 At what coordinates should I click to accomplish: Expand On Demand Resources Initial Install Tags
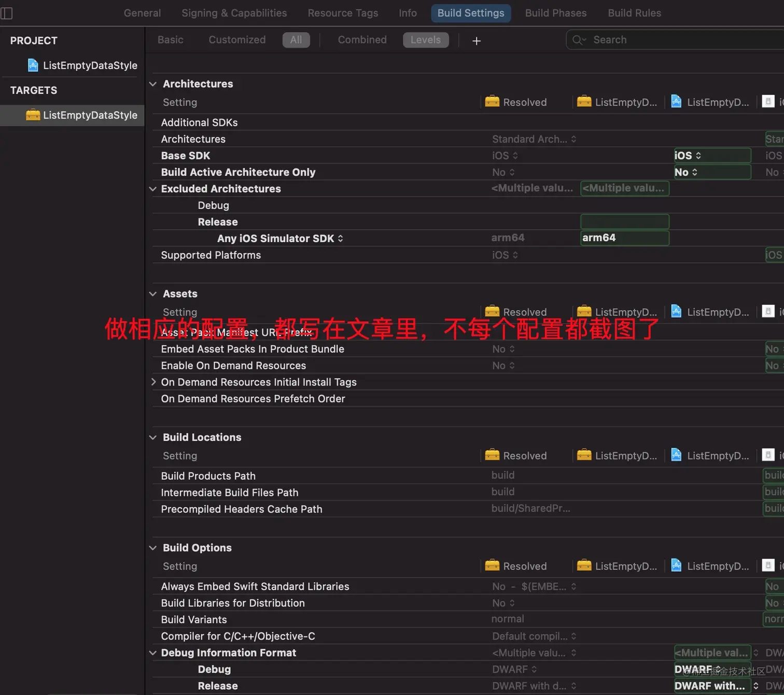click(x=153, y=382)
